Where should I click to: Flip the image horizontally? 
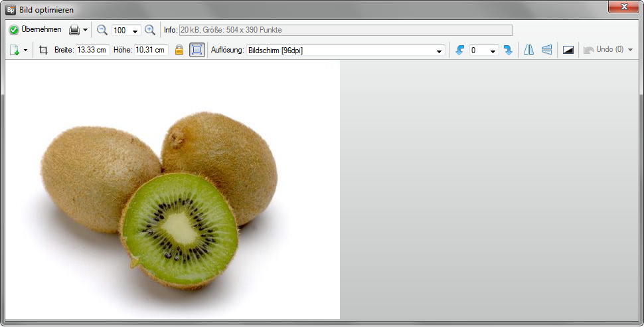tap(528, 50)
